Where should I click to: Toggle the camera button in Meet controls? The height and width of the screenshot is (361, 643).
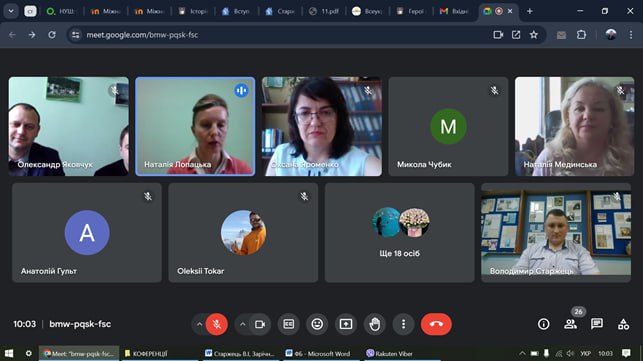260,324
